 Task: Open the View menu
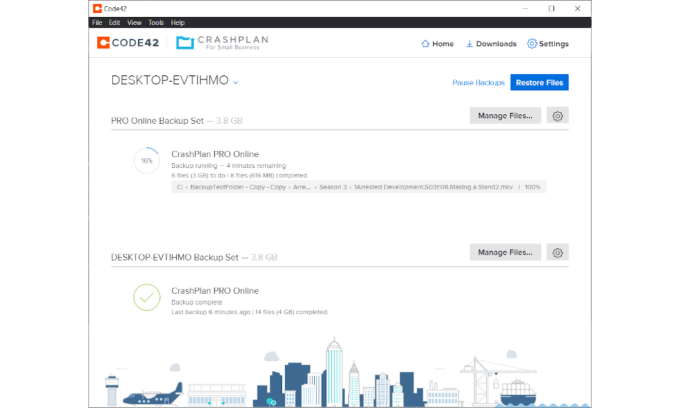(134, 23)
